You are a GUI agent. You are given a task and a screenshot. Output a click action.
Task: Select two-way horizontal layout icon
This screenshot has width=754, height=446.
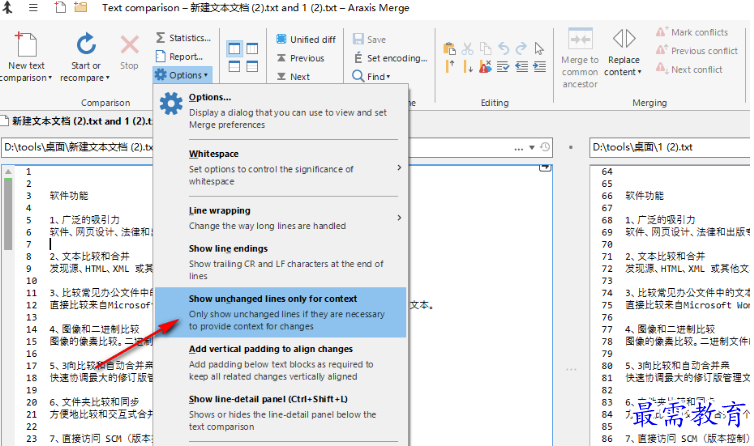pyautogui.click(x=234, y=66)
